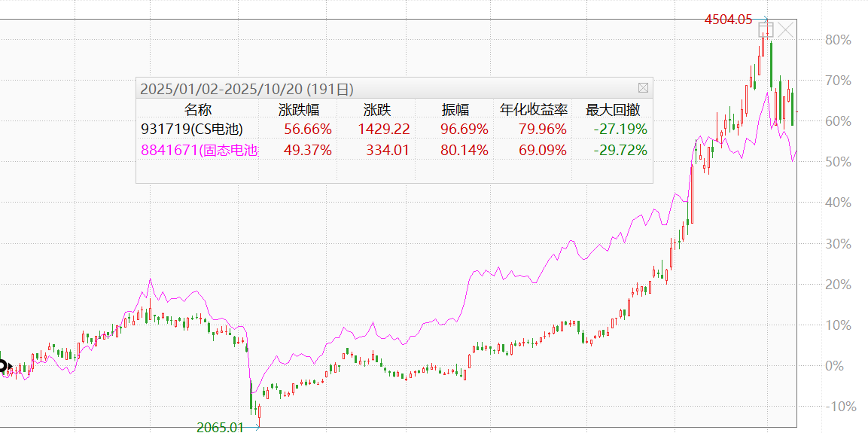This screenshot has width=868, height=433.
Task: Click the arrow marker beside 4504.05 high
Action: click(x=766, y=20)
